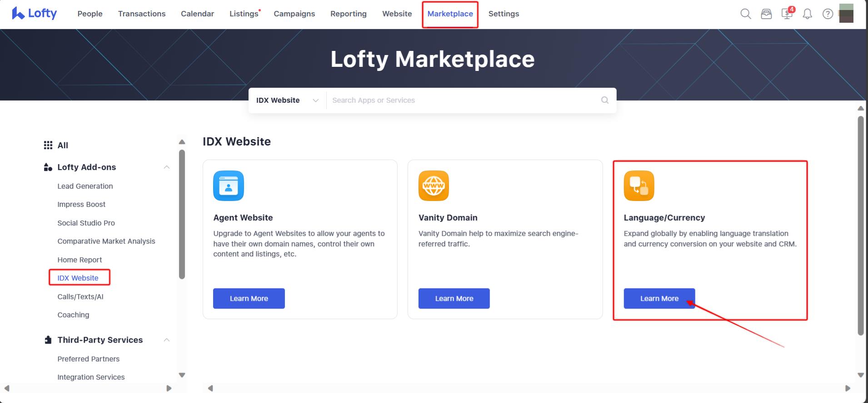Click Learn More for Vanity Domain
868x403 pixels.
coord(454,298)
